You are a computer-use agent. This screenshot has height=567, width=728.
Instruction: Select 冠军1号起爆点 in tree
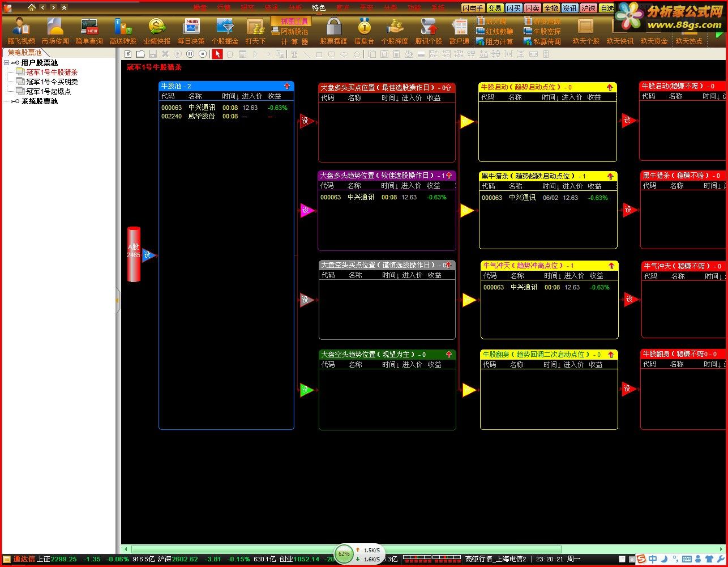click(49, 92)
